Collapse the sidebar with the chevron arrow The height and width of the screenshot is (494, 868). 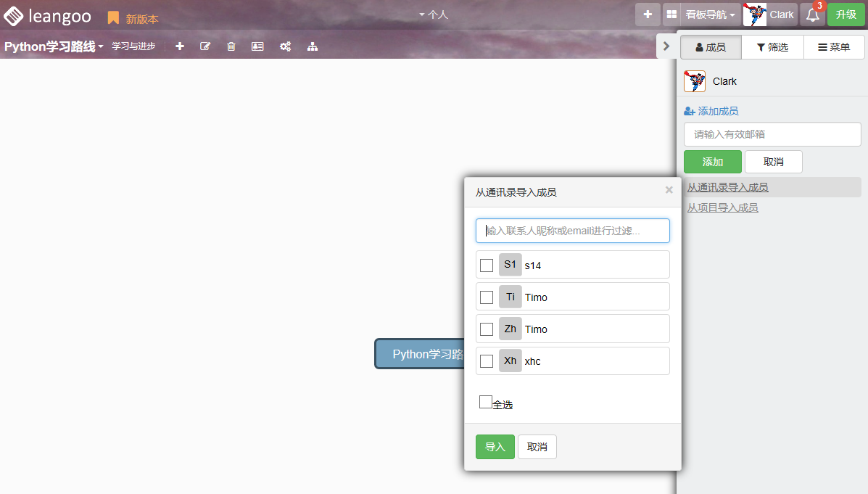pyautogui.click(x=666, y=46)
